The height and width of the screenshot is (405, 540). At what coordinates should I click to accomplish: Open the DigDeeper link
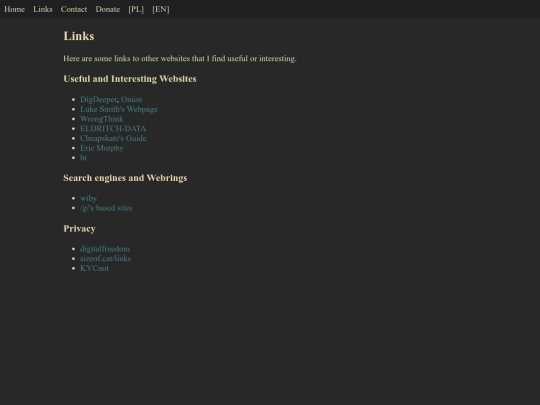[x=98, y=100]
